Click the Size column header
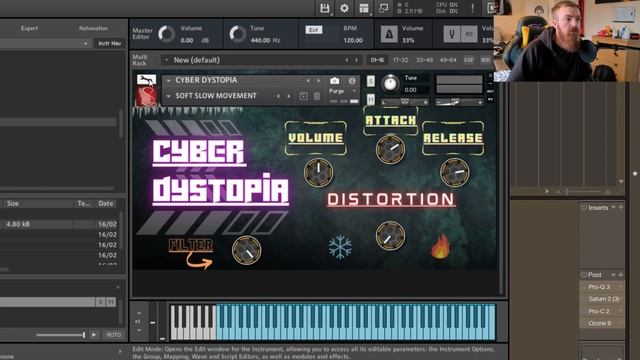This screenshot has height=360, width=640. point(13,203)
